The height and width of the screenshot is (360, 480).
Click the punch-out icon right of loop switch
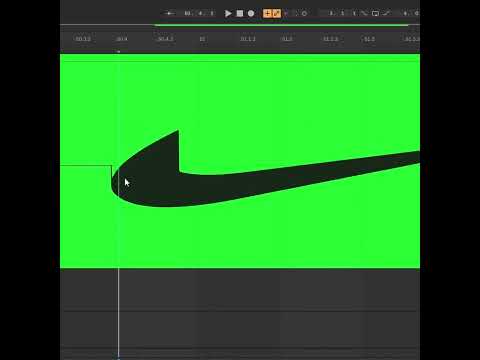click(x=386, y=13)
